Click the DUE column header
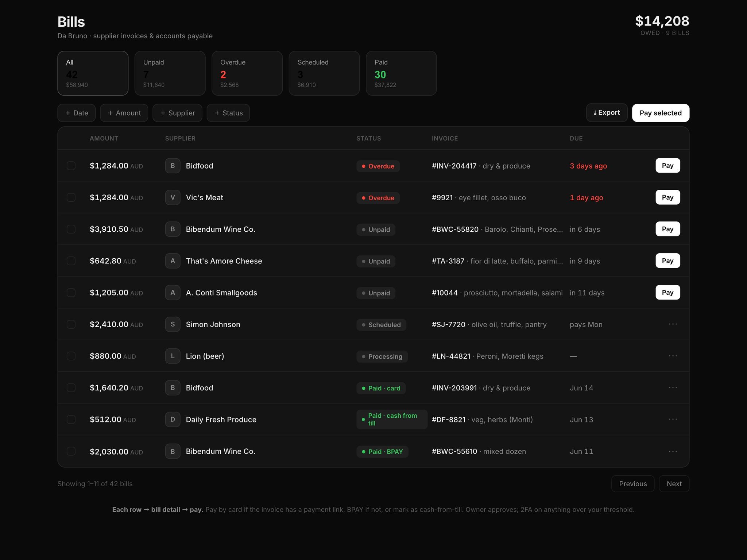This screenshot has height=560, width=747. tap(576, 138)
